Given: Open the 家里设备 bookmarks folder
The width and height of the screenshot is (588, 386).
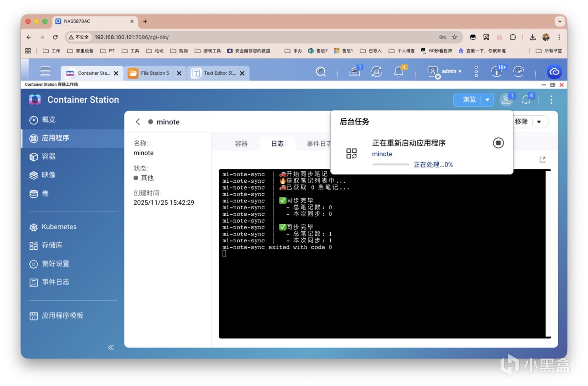Looking at the screenshot, I should click(x=80, y=51).
